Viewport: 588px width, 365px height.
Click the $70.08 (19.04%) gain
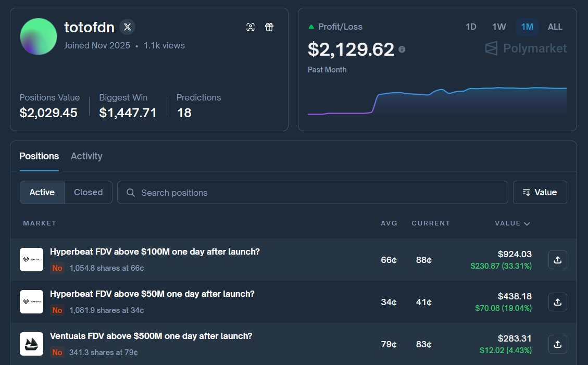pos(503,308)
